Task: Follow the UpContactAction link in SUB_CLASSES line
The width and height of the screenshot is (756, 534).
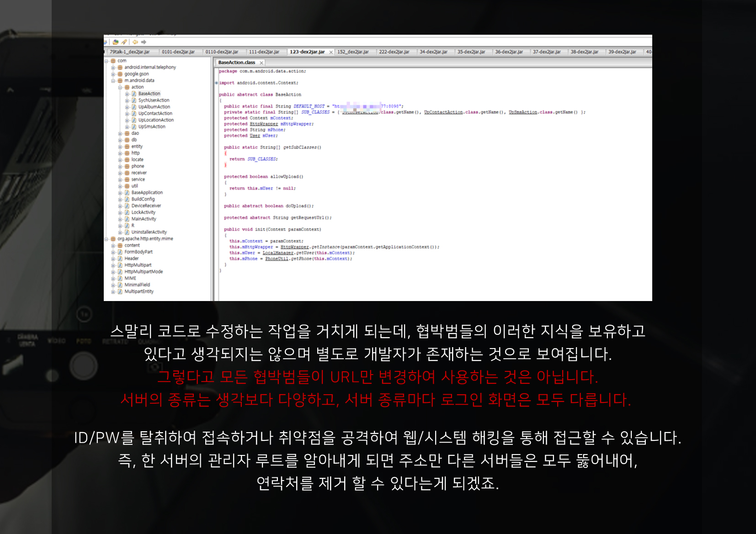Action: pyautogui.click(x=443, y=112)
